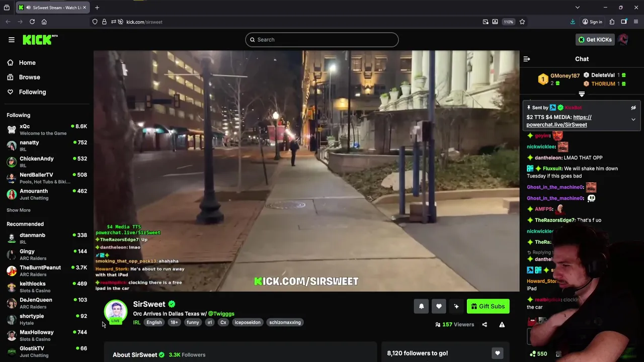
Task: Open MaxHolloway recommended channel
Action: [47, 335]
